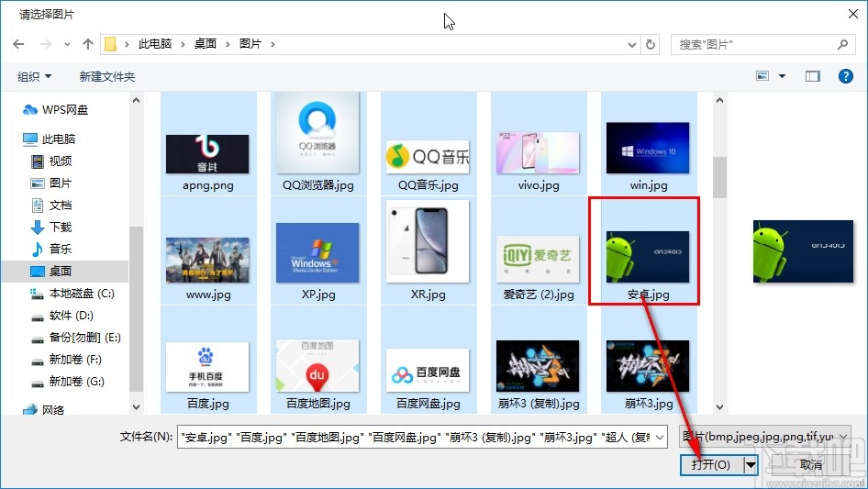The image size is (868, 489).
Task: Select the 崩坏3 (复制).jpg file
Action: [539, 360]
